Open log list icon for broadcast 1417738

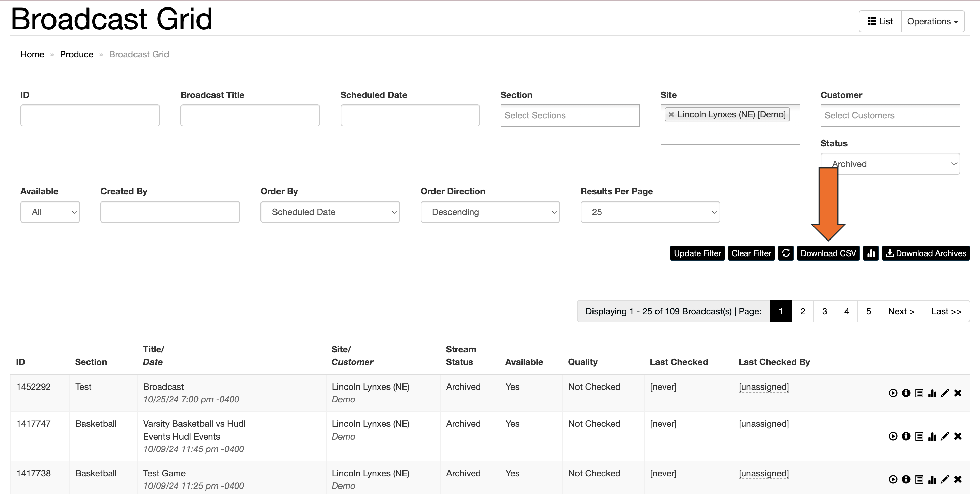[919, 480]
